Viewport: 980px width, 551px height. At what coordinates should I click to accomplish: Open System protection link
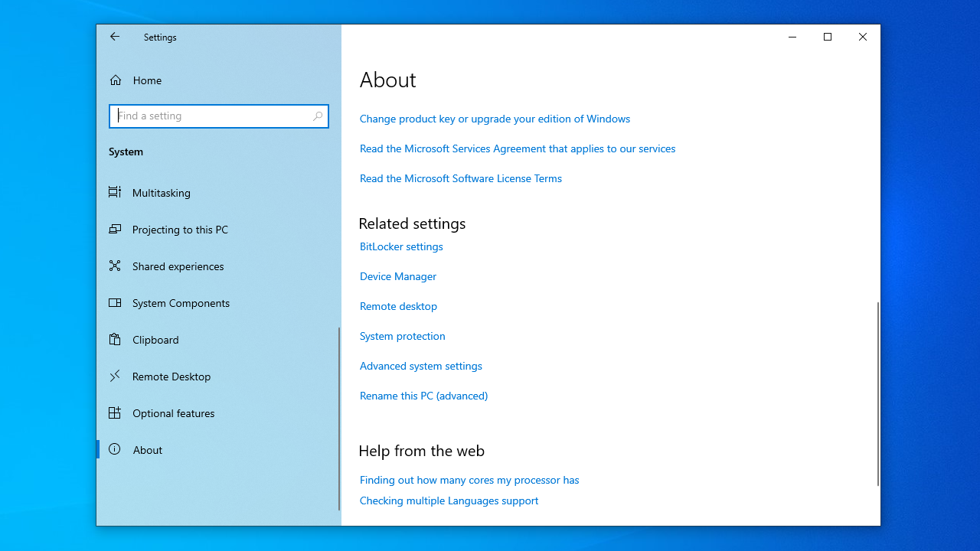402,336
